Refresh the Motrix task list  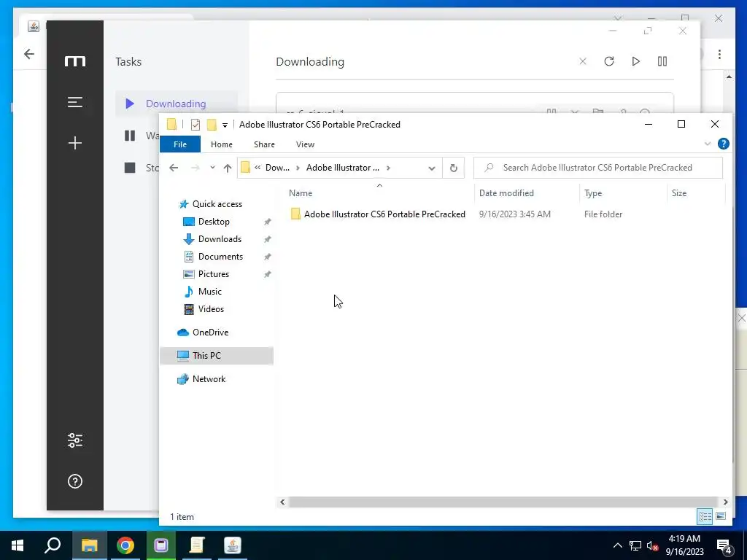[x=609, y=61]
